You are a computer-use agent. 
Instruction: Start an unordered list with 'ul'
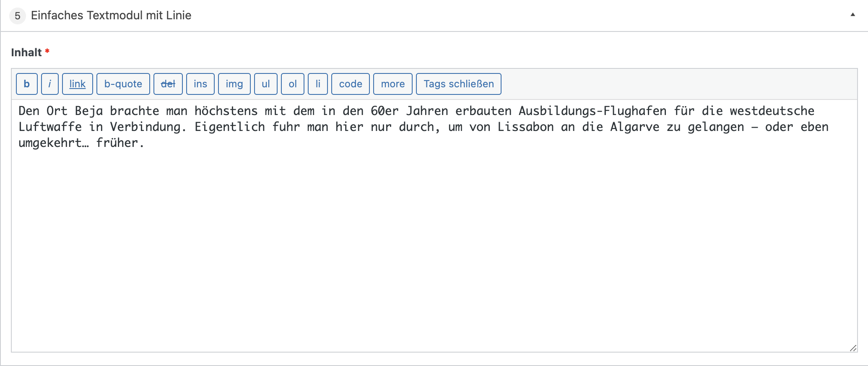pyautogui.click(x=266, y=84)
